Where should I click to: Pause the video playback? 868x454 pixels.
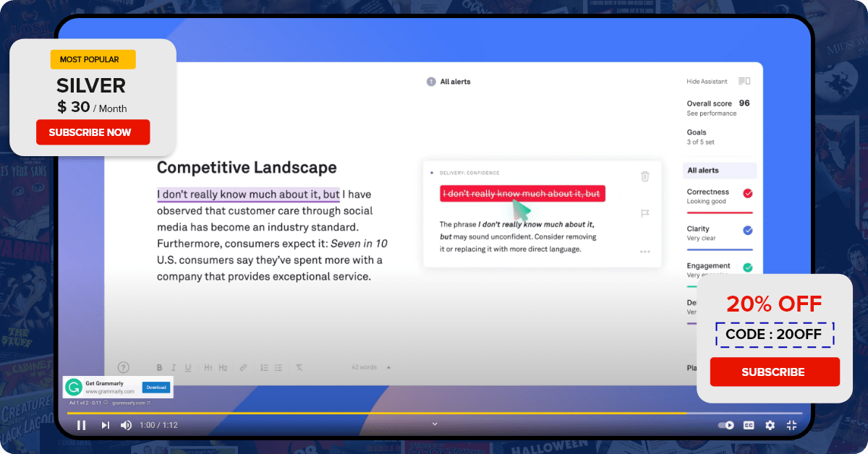coord(82,425)
